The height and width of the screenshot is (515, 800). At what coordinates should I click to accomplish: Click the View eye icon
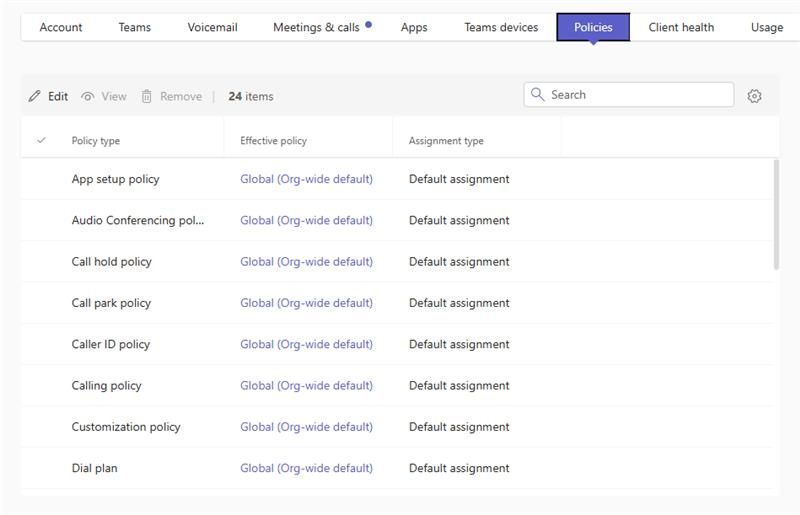pyautogui.click(x=88, y=96)
